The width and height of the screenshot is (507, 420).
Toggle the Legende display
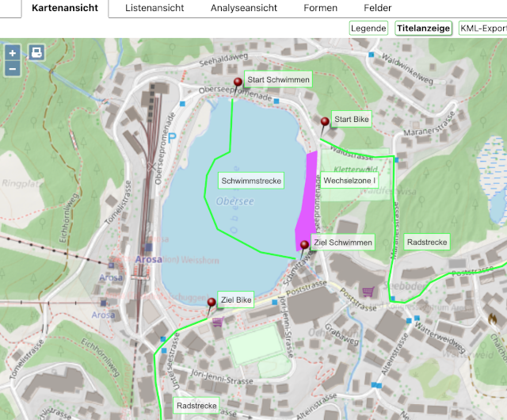pos(368,29)
